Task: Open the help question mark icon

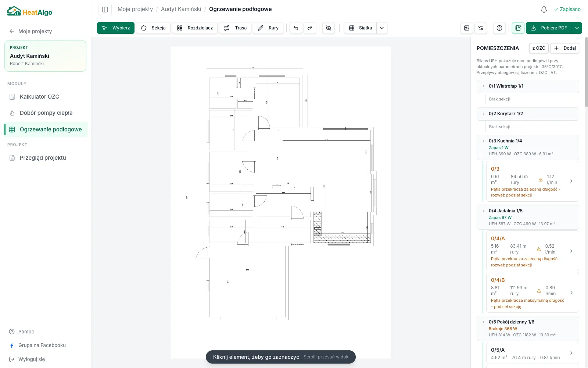Action: click(x=499, y=28)
